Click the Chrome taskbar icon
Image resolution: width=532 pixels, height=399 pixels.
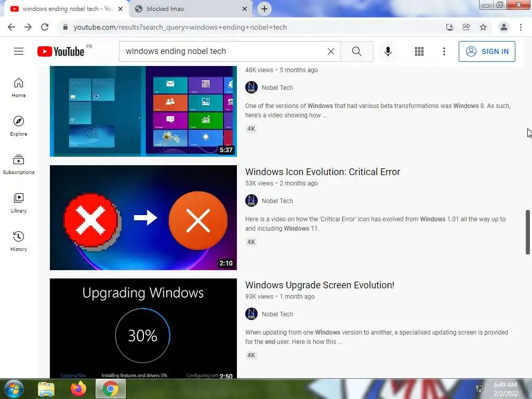[111, 389]
